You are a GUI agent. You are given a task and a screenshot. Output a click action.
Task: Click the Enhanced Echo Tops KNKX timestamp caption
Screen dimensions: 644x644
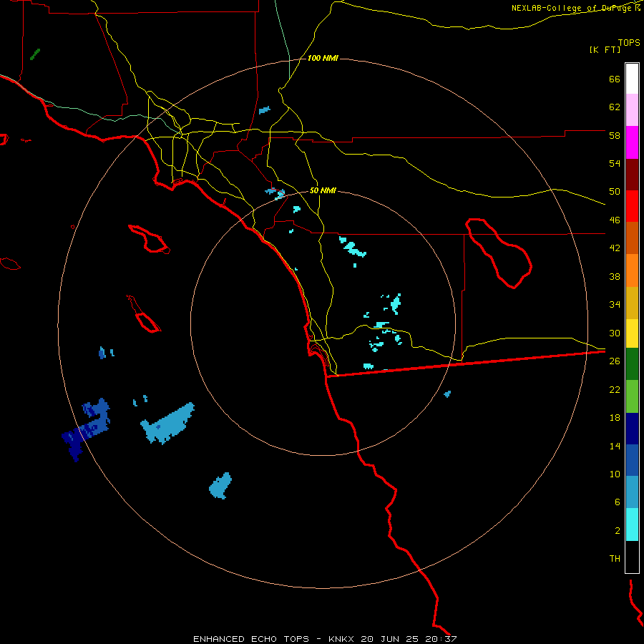click(325, 639)
